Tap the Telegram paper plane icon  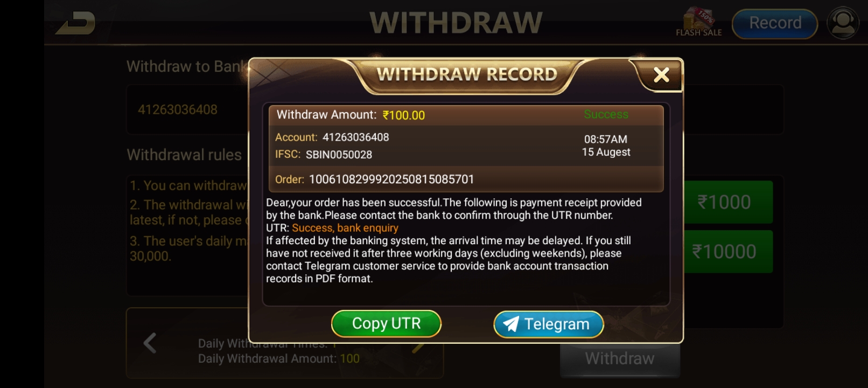tap(511, 324)
